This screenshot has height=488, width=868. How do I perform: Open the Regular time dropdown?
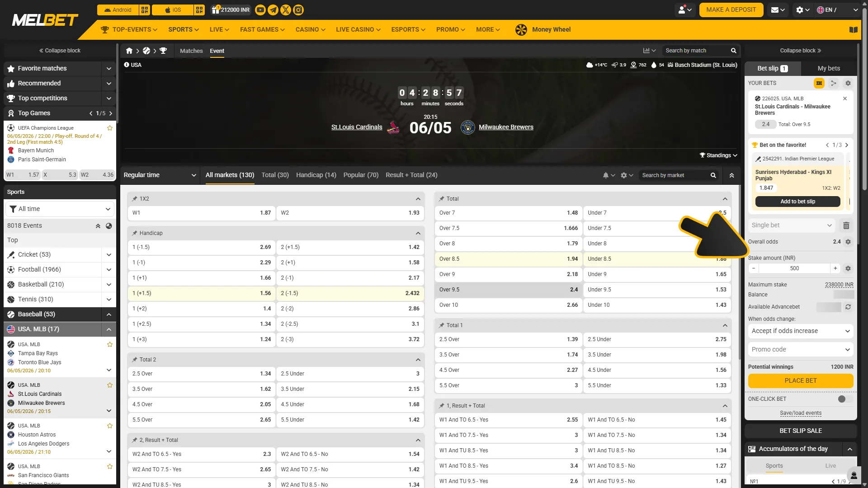point(160,175)
